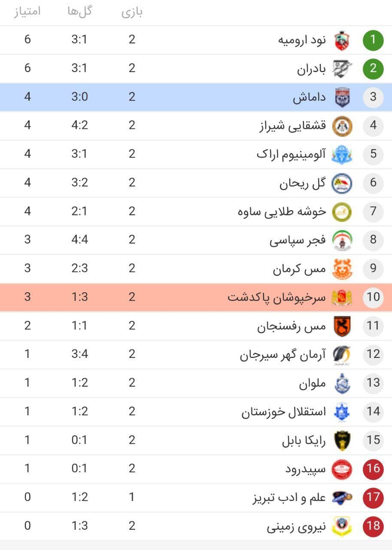Click the بادران club crest

tap(342, 68)
